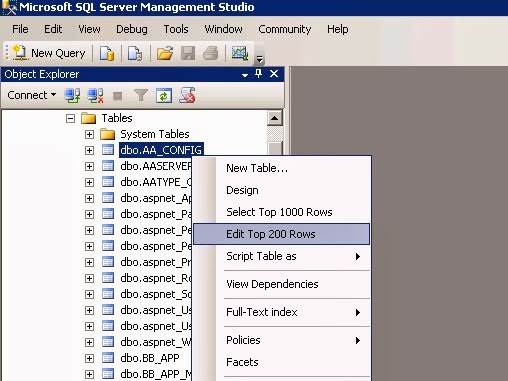This screenshot has height=381, width=508.
Task: Click the Save disk icon
Action: (x=188, y=53)
